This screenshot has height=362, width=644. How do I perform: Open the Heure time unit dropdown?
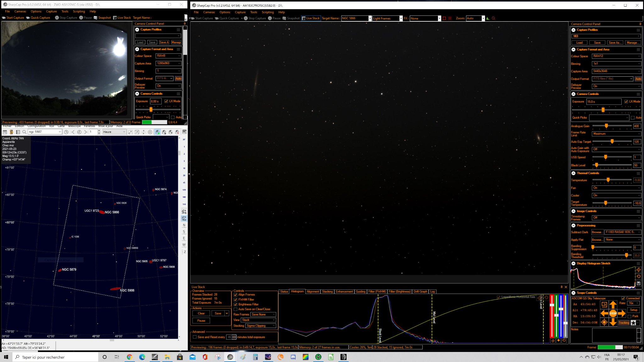tap(114, 132)
